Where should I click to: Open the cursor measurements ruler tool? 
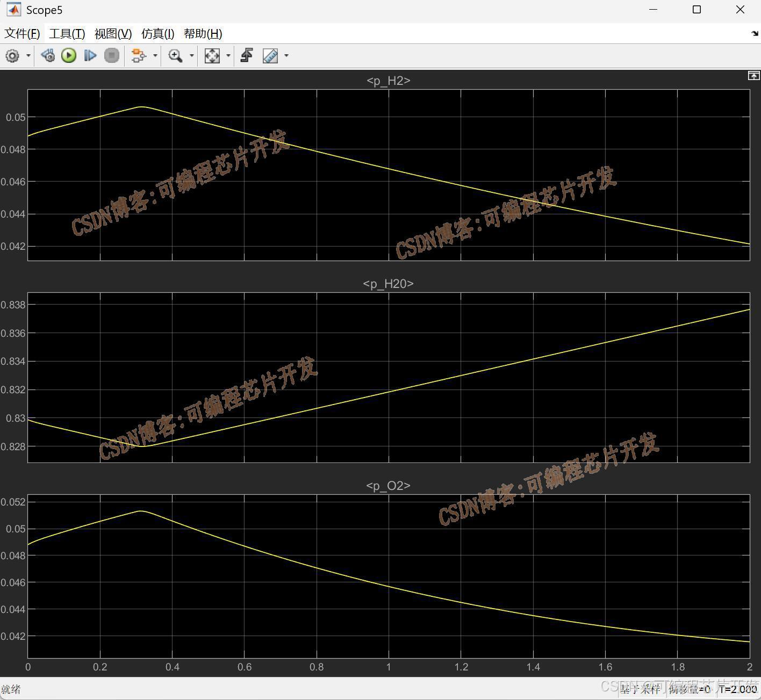[270, 56]
